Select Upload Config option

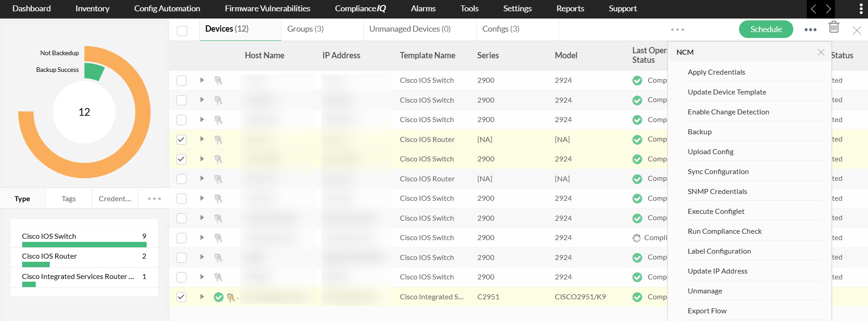pyautogui.click(x=711, y=152)
